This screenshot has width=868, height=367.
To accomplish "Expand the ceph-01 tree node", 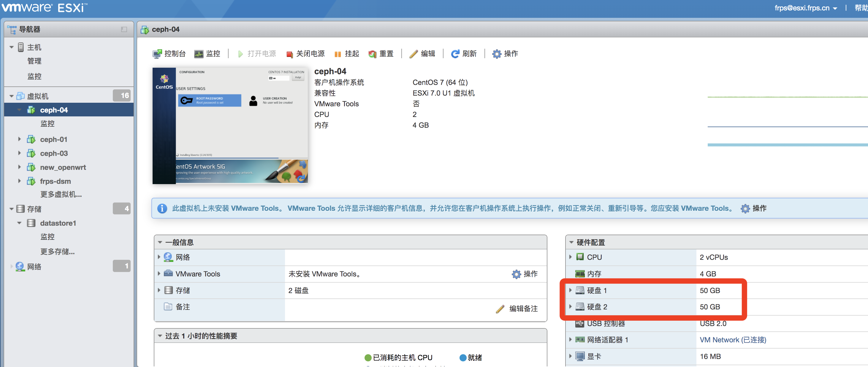I will pos(20,139).
